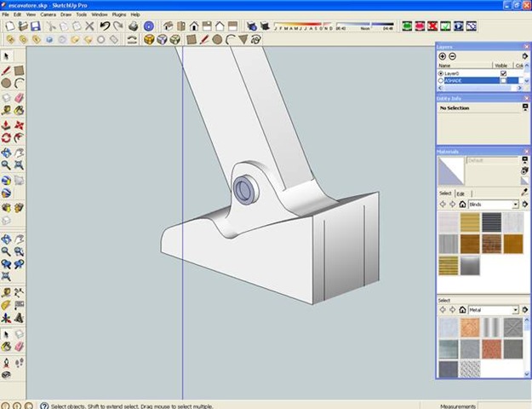The image size is (532, 409).
Task: Switch to the Edit tab in Materials
Action: click(460, 193)
